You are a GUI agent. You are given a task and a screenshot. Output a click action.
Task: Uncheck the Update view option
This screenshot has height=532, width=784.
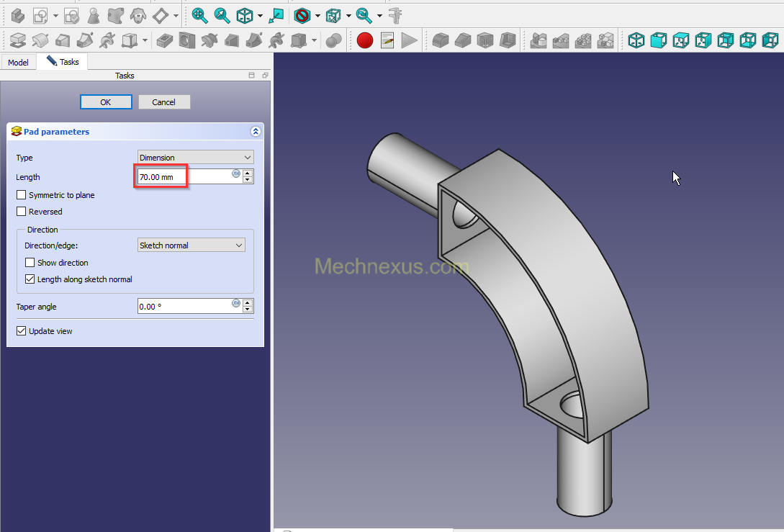[22, 331]
